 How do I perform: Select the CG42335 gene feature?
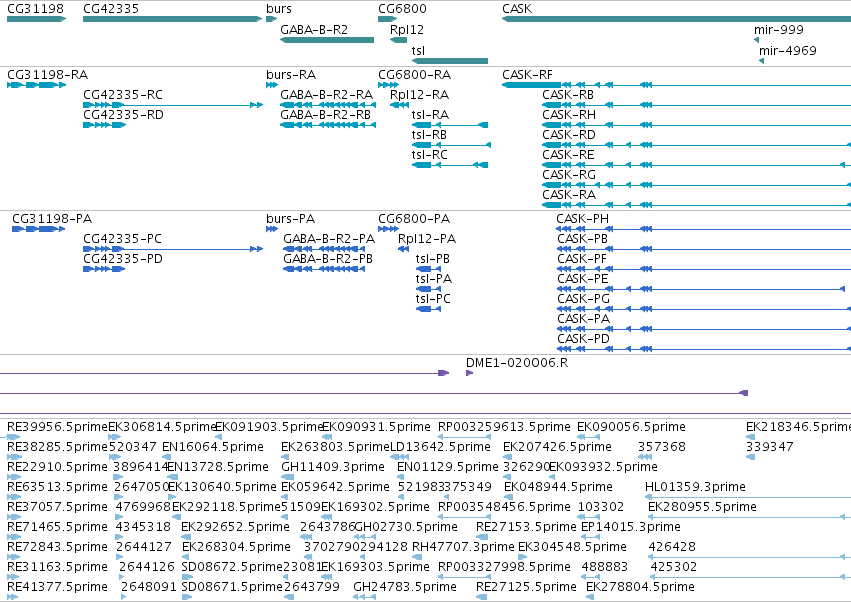173,19
